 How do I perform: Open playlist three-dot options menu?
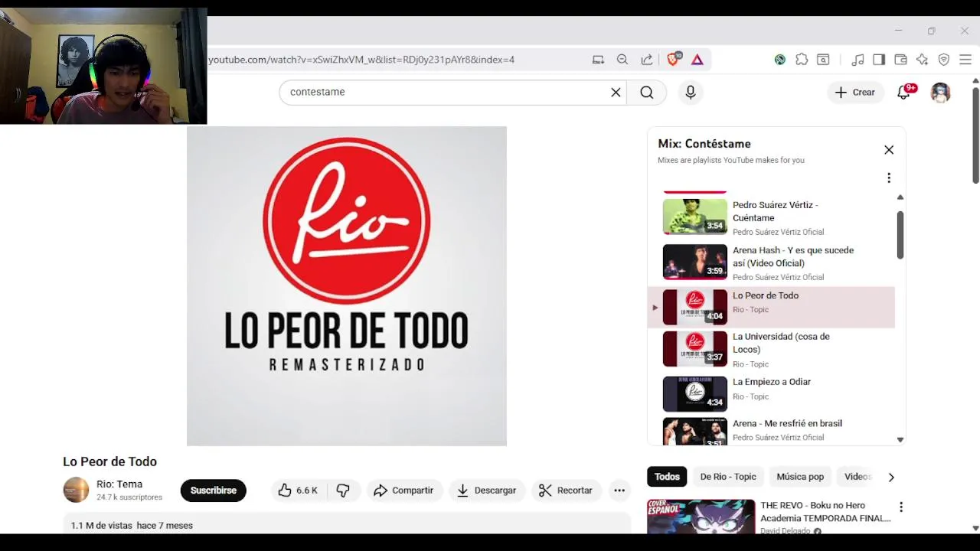(x=889, y=178)
